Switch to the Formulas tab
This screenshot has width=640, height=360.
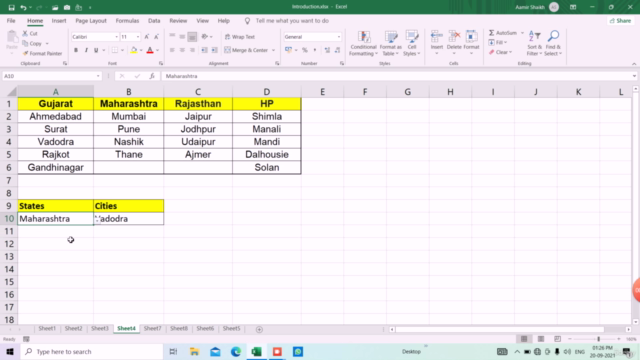click(127, 21)
